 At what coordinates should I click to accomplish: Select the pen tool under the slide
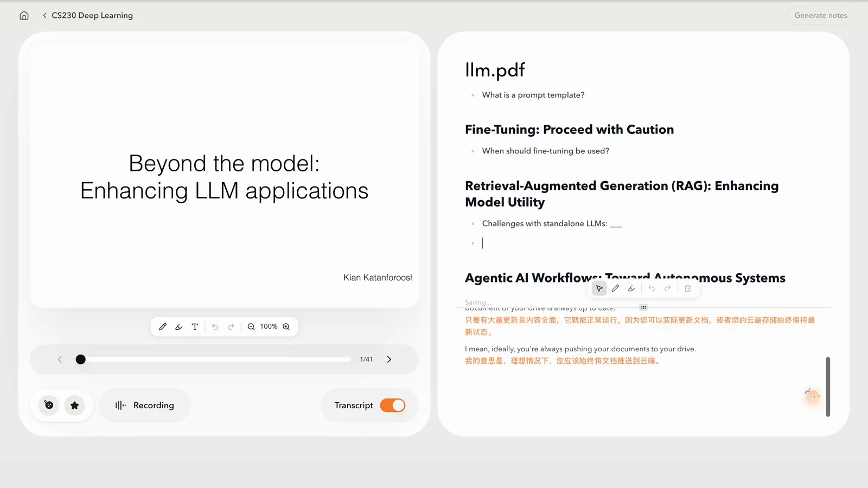point(163,326)
